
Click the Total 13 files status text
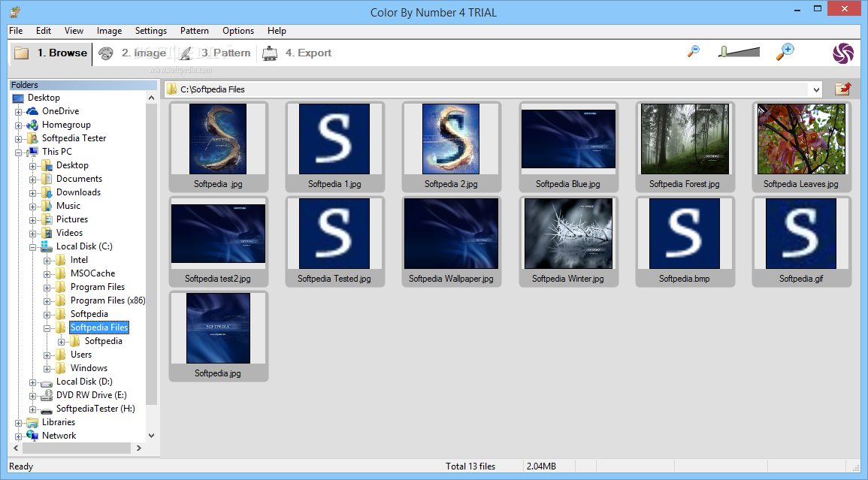tap(470, 466)
